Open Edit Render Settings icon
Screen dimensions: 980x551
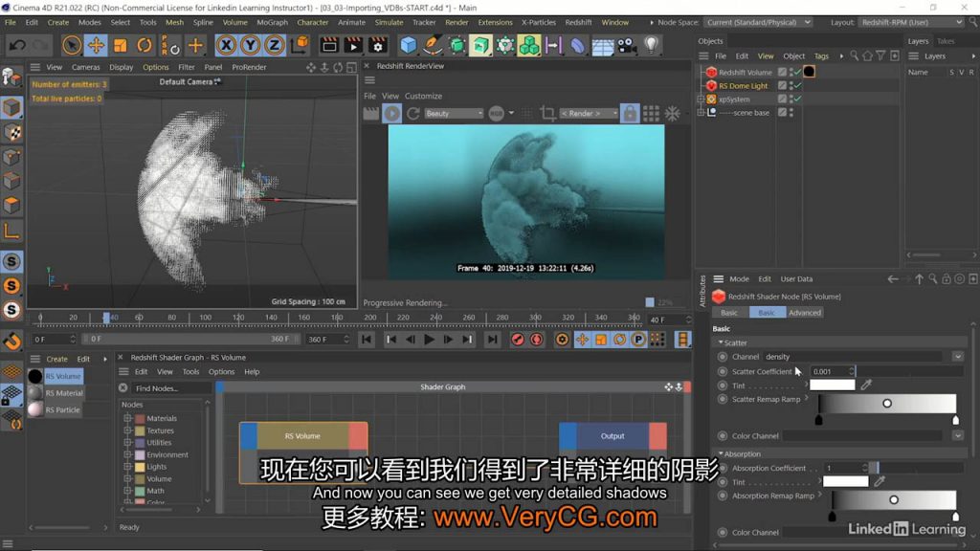[377, 45]
